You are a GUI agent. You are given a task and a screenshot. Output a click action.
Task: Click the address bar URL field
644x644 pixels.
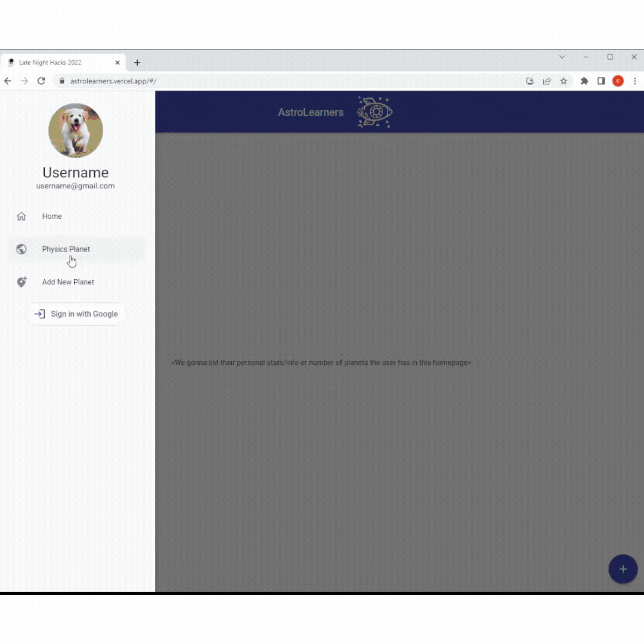coord(287,81)
